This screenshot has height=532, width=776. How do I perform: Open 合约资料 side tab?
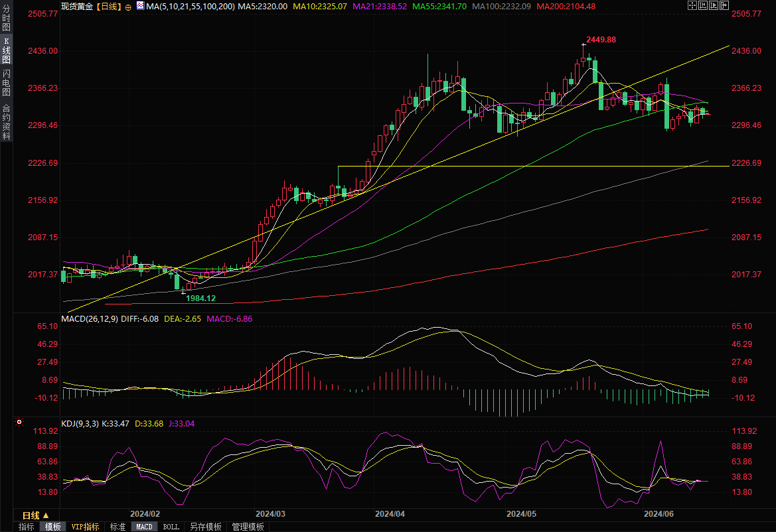coord(6,121)
